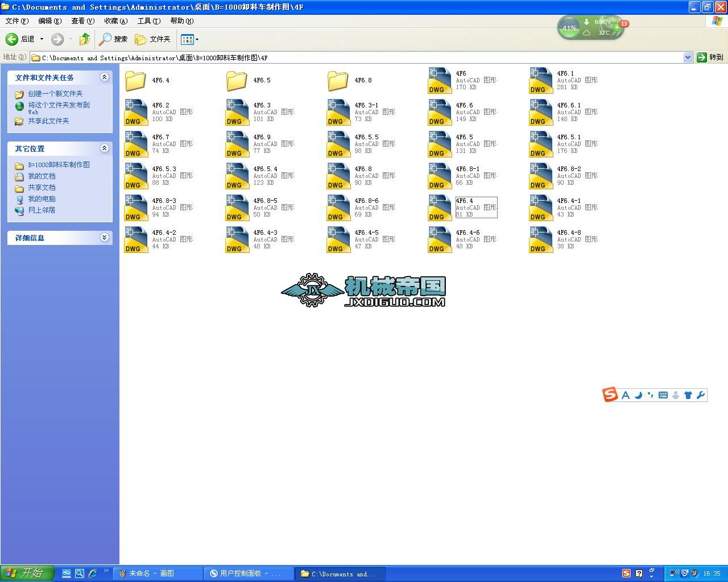Open 共享文档 from other places
This screenshot has height=582, width=728.
(42, 188)
